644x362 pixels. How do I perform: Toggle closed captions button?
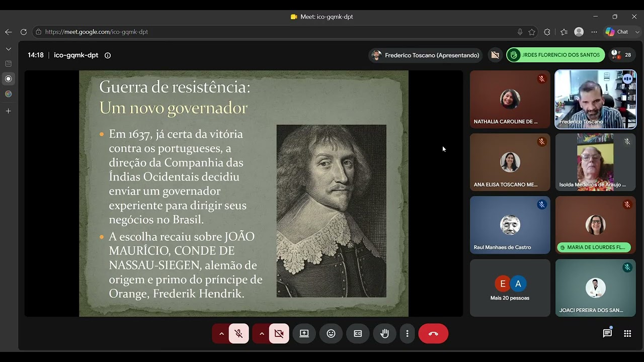(358, 333)
